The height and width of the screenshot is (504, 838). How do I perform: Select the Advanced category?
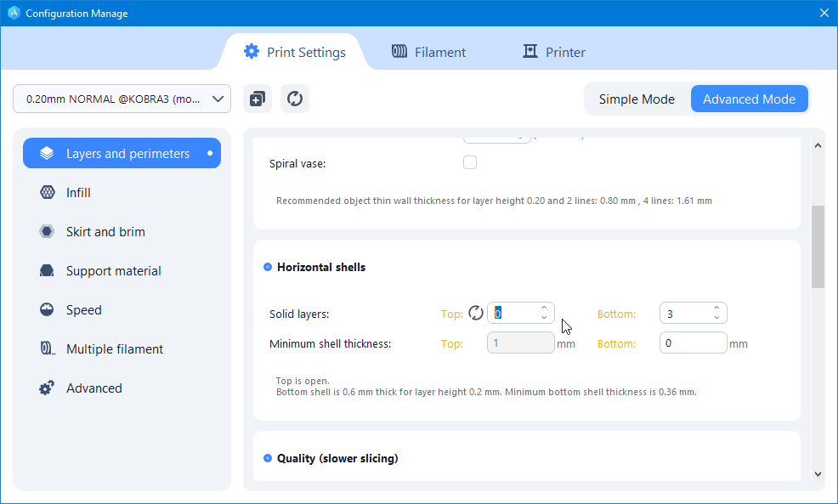[122, 388]
